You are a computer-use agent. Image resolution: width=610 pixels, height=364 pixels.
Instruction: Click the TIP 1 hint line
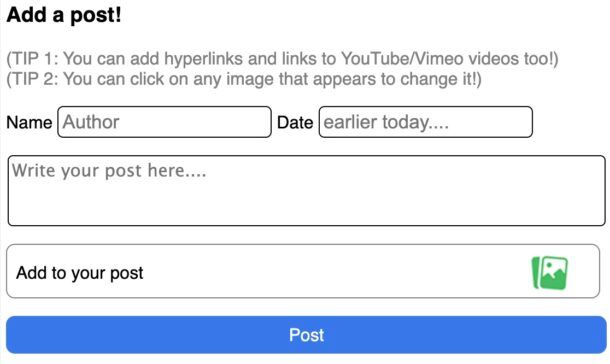coord(282,59)
